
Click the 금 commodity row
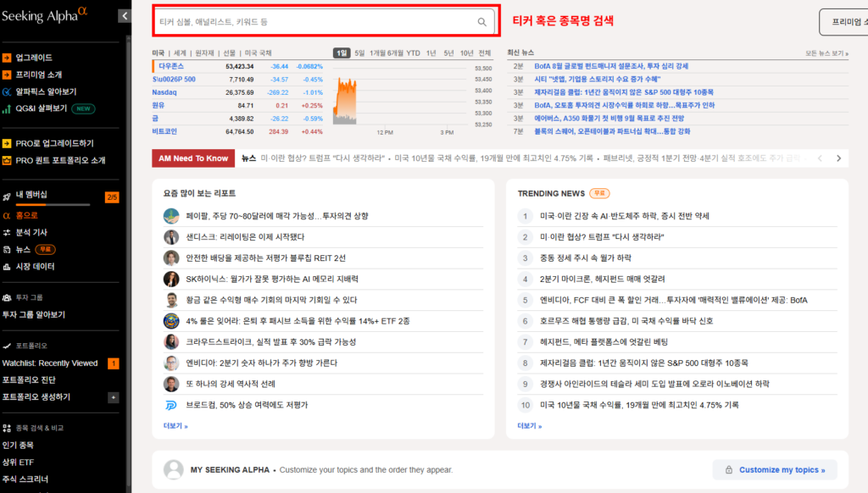[x=237, y=119]
